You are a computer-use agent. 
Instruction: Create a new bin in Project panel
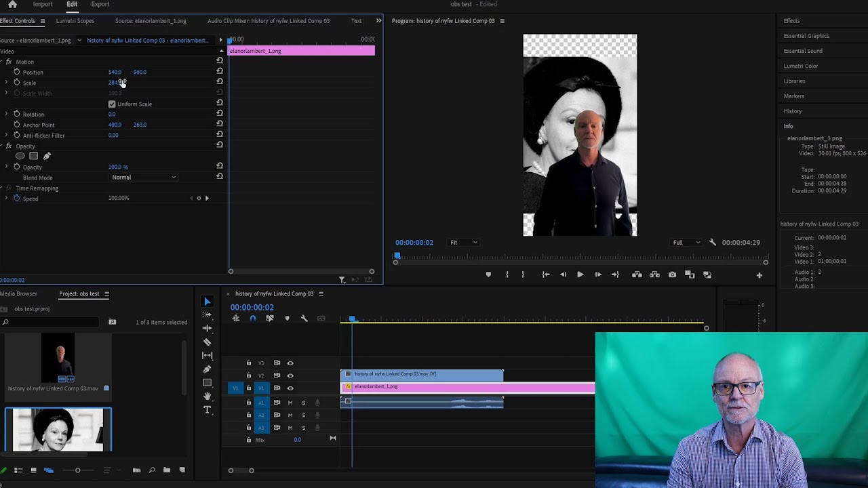167,470
